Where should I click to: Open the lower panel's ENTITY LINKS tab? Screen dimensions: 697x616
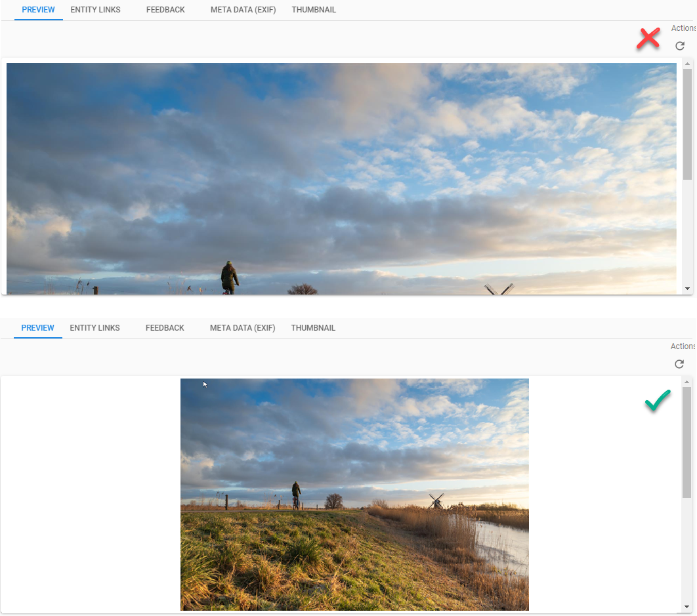(95, 328)
